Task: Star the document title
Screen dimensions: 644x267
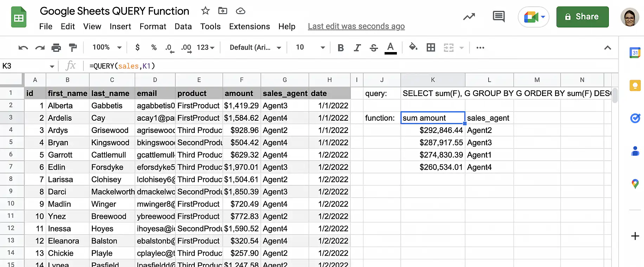Action: coord(205,11)
